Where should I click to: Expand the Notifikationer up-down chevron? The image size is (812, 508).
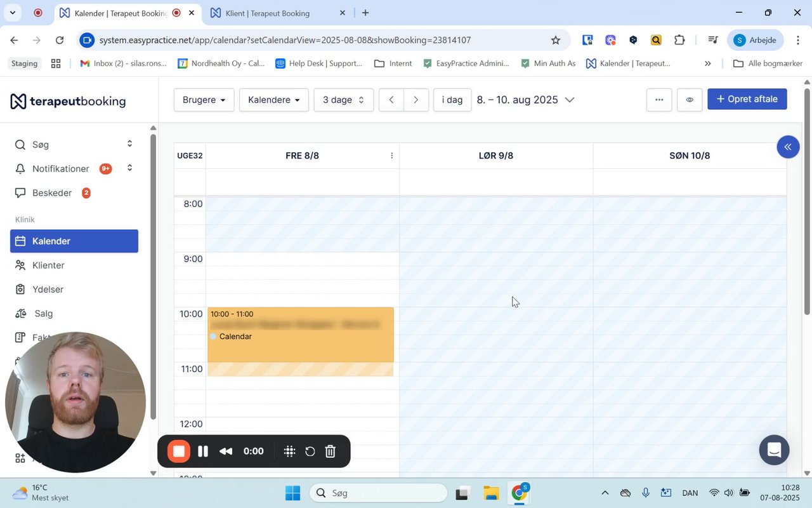click(129, 168)
